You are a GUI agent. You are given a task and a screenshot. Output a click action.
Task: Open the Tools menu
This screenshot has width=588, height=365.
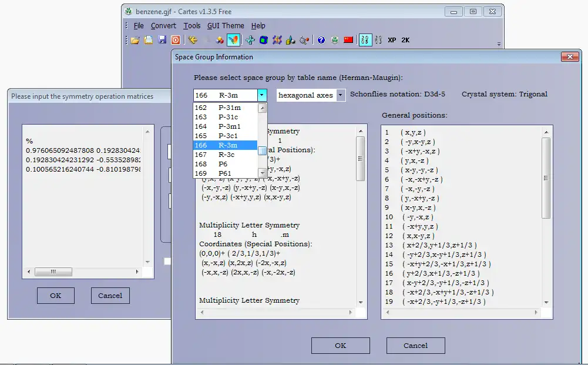pyautogui.click(x=191, y=26)
